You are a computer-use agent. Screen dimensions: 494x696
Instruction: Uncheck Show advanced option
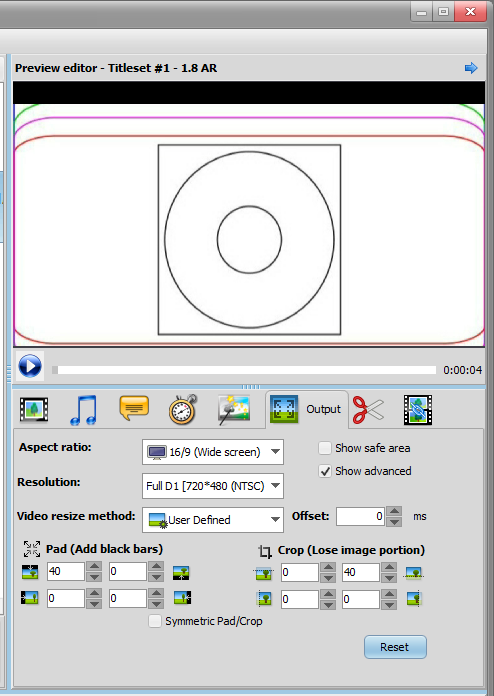tap(325, 471)
